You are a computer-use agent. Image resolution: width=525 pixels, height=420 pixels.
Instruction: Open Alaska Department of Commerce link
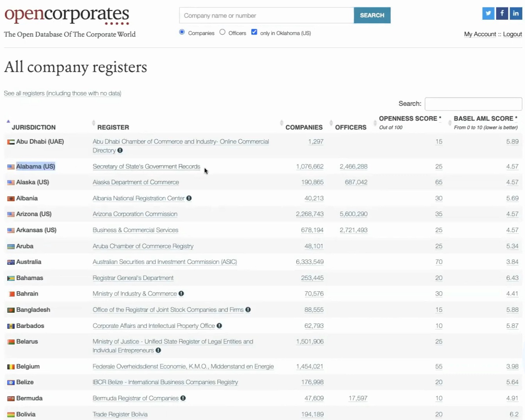point(136,182)
